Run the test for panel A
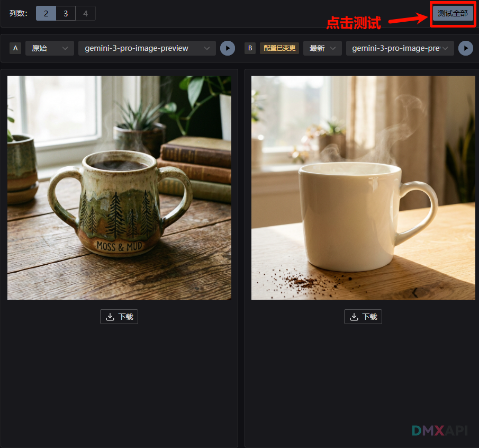Viewport: 479px width, 448px height. point(228,48)
